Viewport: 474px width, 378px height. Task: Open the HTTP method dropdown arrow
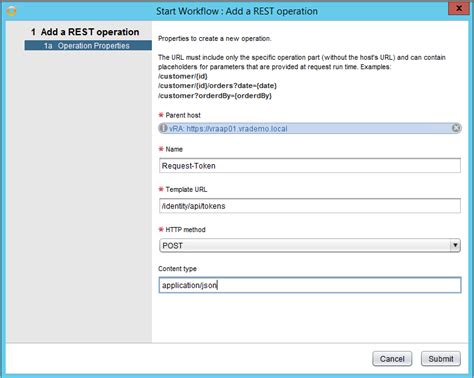[x=455, y=245]
